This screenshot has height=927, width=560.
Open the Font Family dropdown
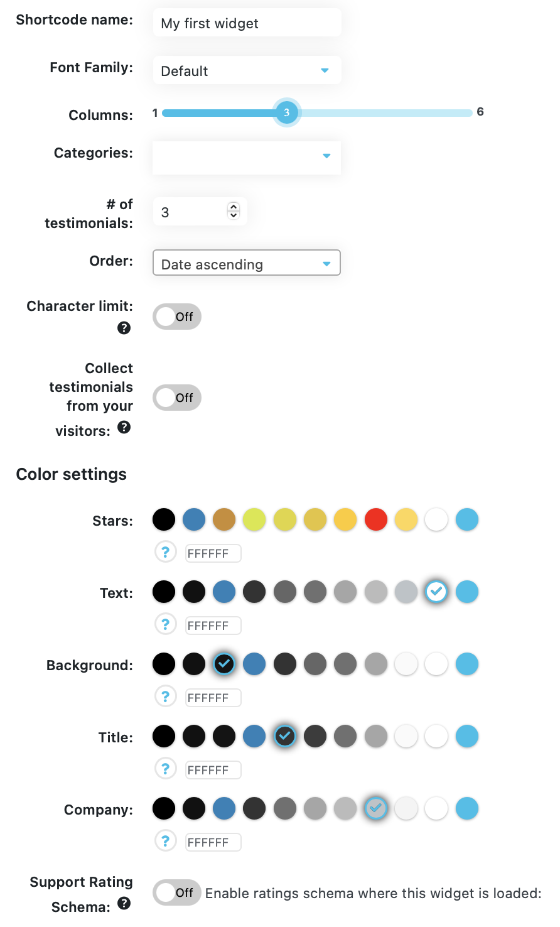point(247,70)
